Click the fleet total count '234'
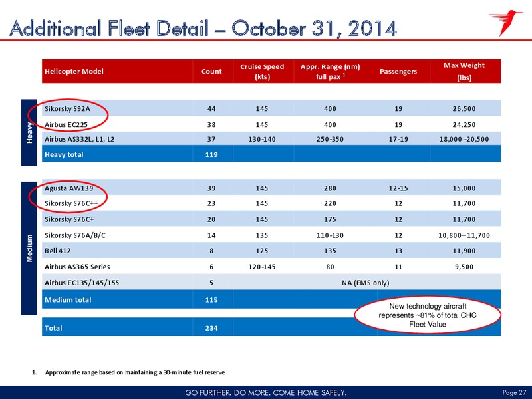 point(211,328)
